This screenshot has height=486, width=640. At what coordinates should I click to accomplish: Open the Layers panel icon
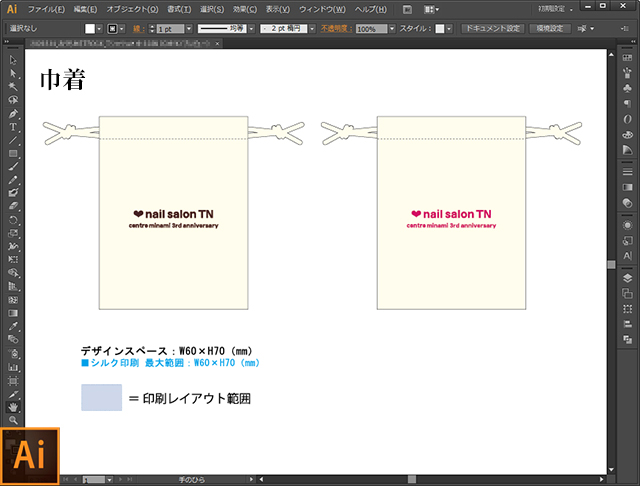pyautogui.click(x=627, y=278)
